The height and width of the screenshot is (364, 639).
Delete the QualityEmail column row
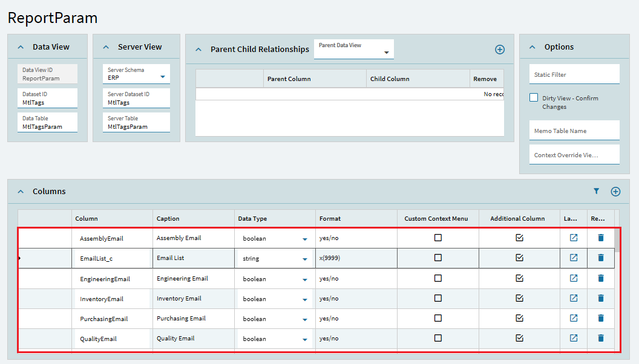coord(601,338)
